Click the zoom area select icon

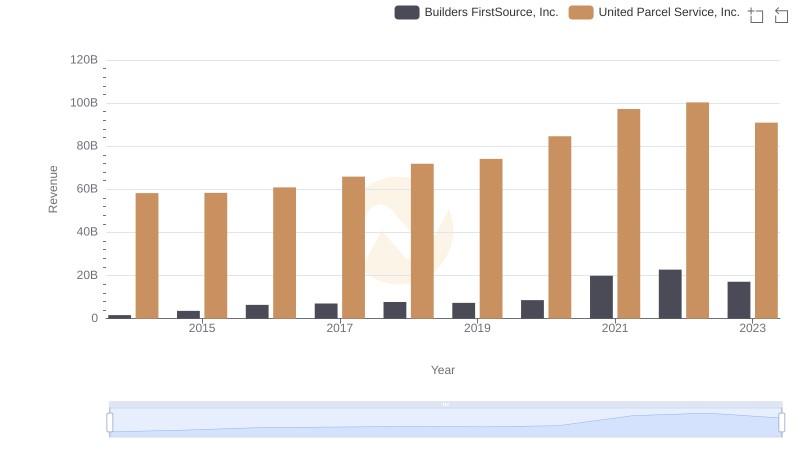click(x=756, y=15)
